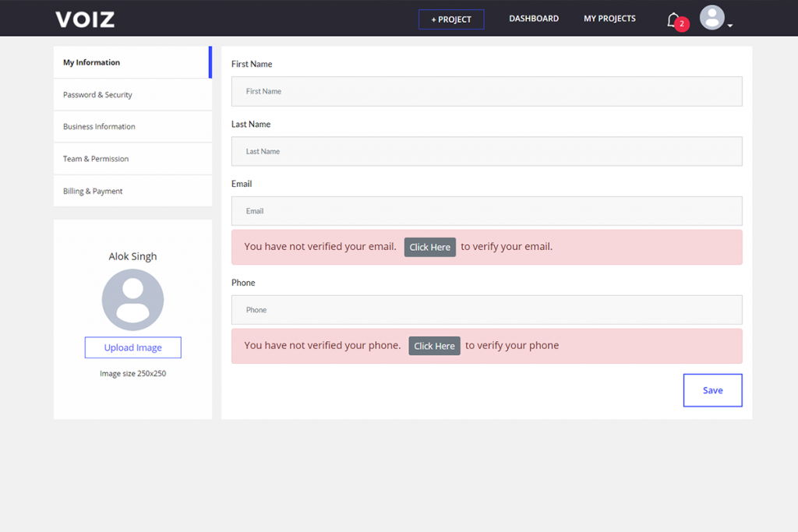Select the My Information tab
Screen dimensions: 798x532
[x=132, y=62]
